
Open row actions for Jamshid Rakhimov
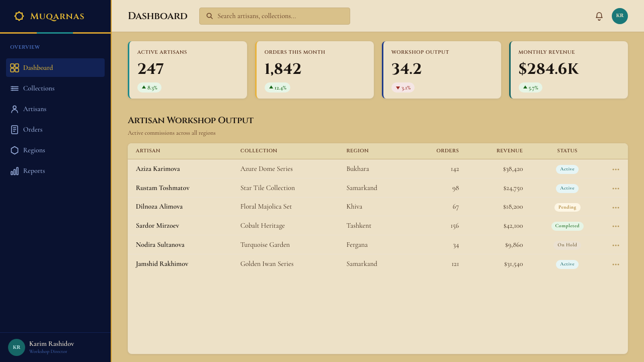click(616, 264)
